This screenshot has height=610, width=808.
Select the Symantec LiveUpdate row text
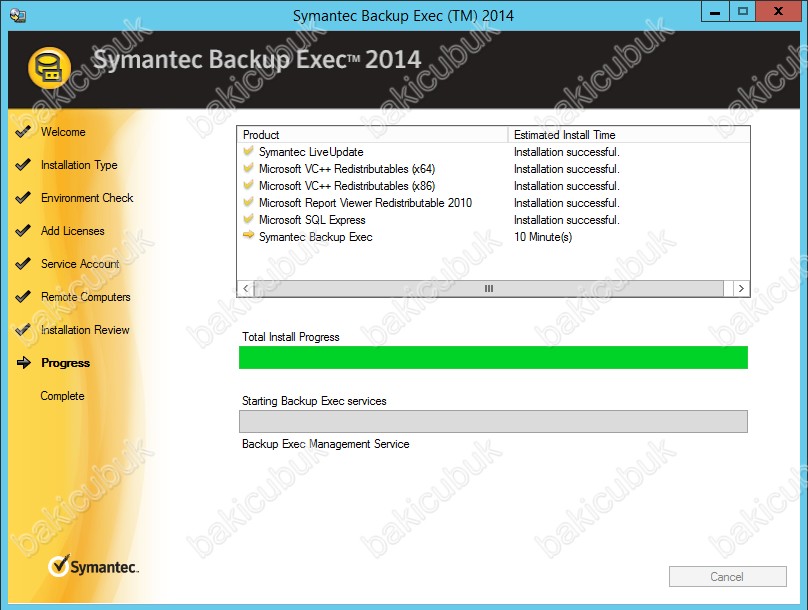(311, 152)
